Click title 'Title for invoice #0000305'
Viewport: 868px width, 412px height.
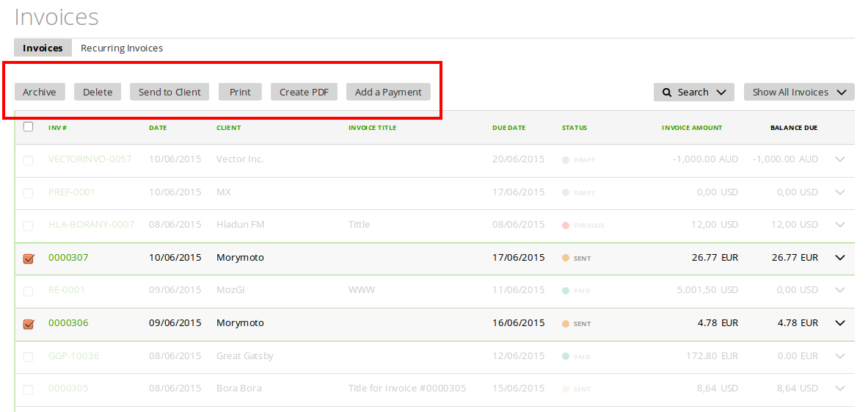pos(407,388)
